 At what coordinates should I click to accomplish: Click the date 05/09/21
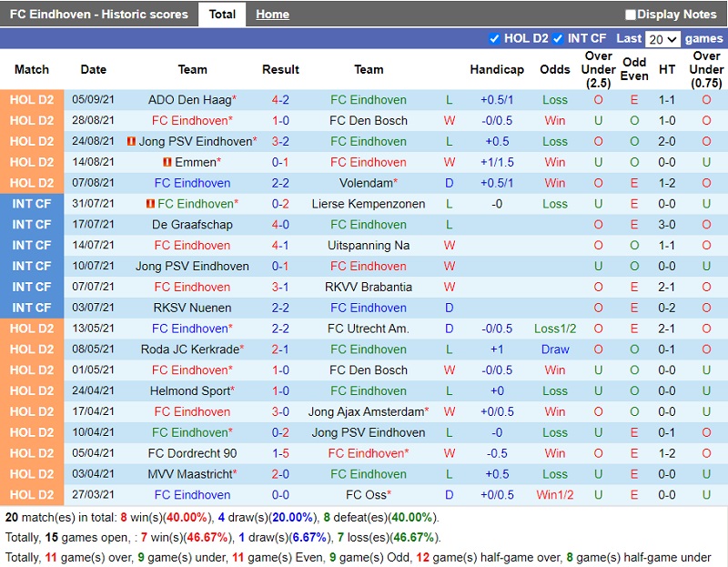93,99
